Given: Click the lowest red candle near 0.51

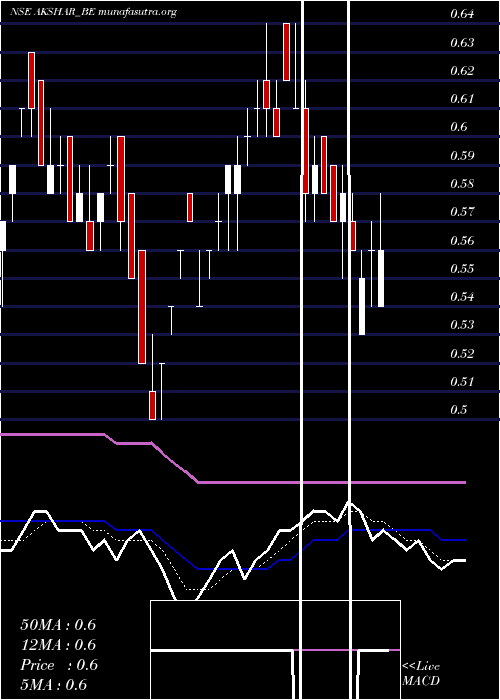Looking at the screenshot, I should 153,405.
